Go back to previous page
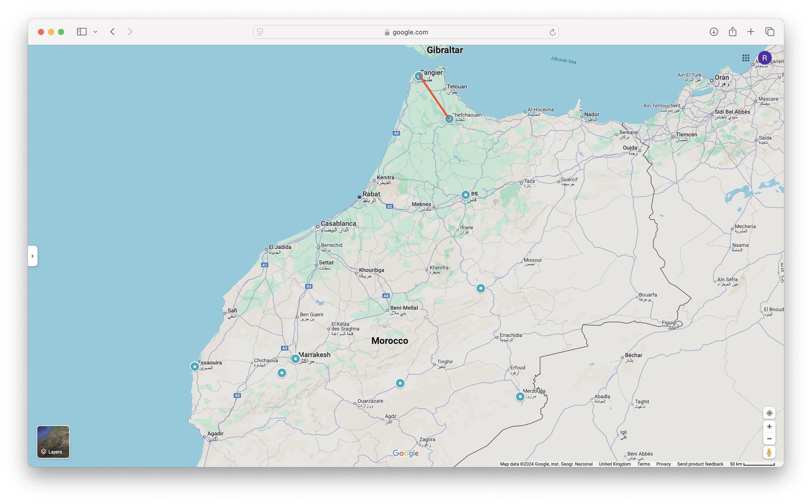 (112, 32)
